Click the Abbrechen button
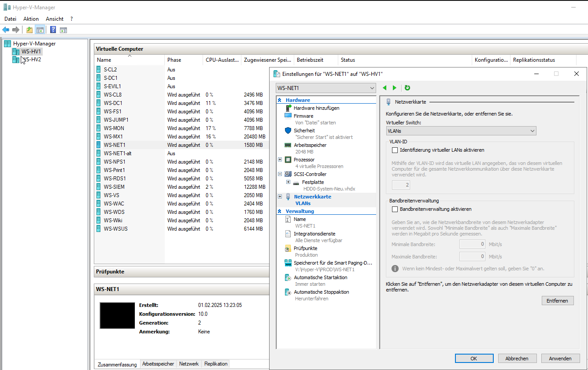The width and height of the screenshot is (588, 370). pos(517,359)
